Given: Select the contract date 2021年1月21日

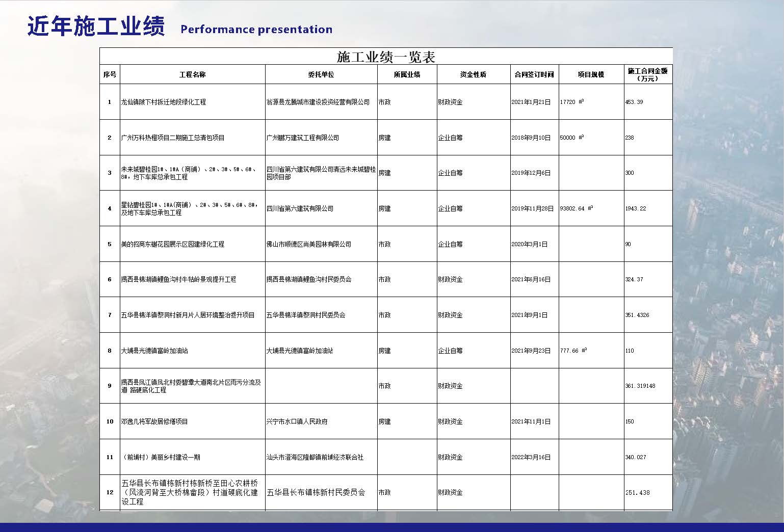Looking at the screenshot, I should 530,101.
